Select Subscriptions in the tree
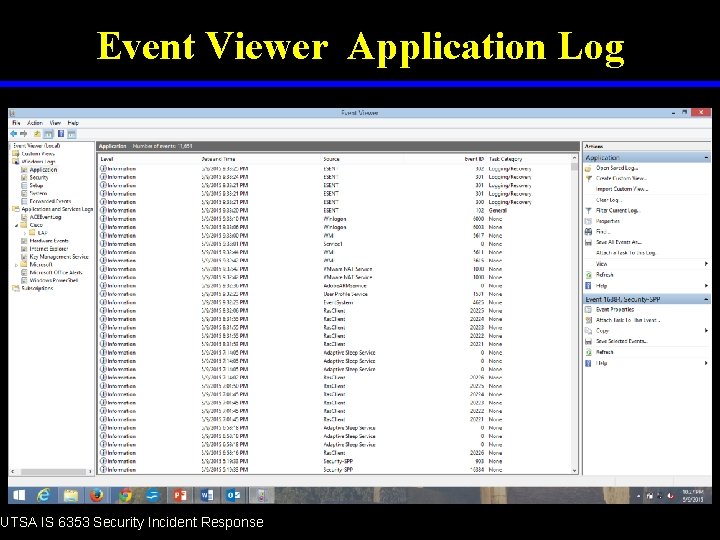720x540 pixels. (x=37, y=288)
